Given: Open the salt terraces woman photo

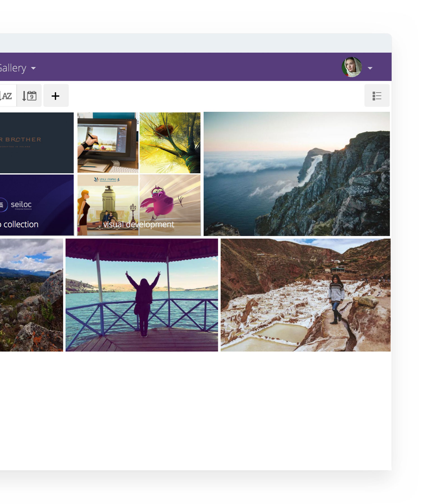Looking at the screenshot, I should tap(306, 295).
